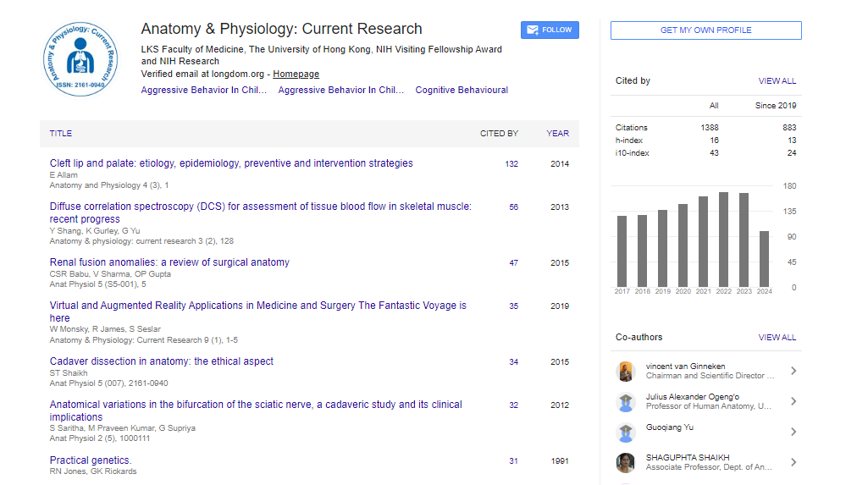Click vincent van Ginneken's avatar photo
This screenshot has width=868, height=485.
click(x=626, y=371)
